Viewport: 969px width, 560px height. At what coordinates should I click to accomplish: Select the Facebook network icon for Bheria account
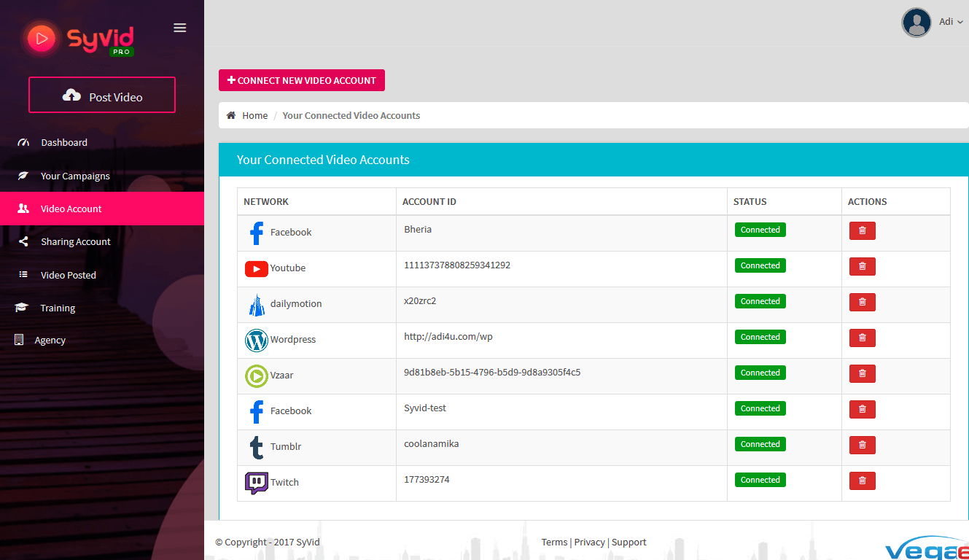257,232
